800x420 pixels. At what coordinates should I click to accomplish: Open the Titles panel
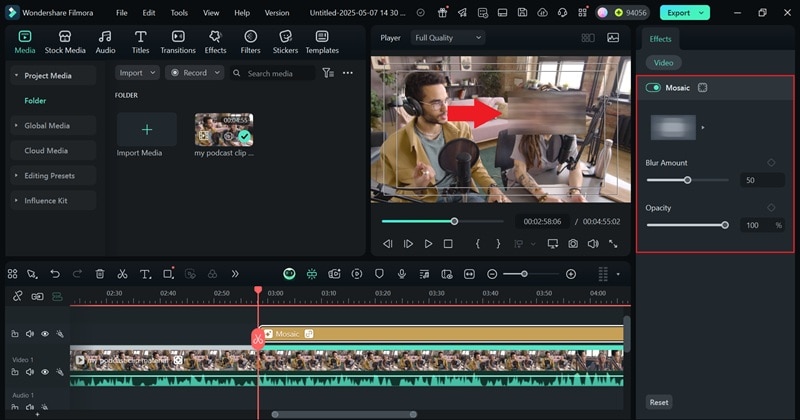[140, 41]
